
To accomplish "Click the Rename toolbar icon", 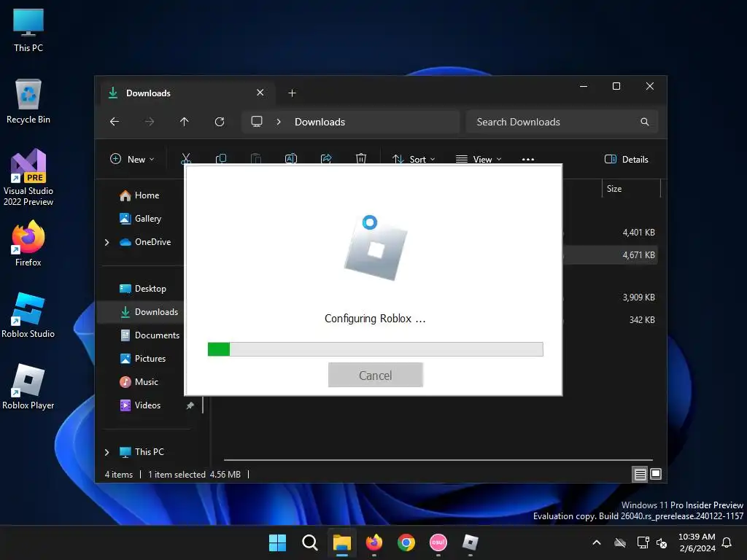I will [x=291, y=158].
